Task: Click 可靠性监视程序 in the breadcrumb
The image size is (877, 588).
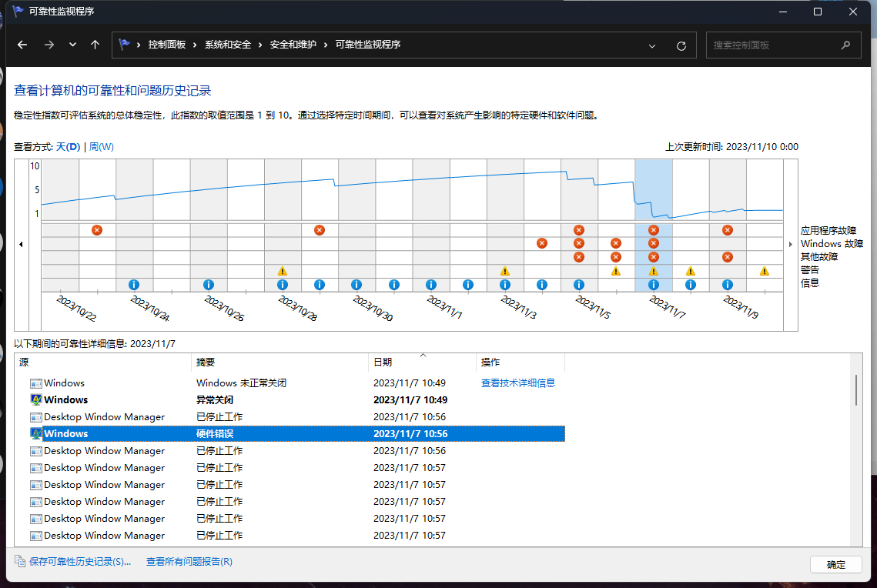Action: point(368,45)
